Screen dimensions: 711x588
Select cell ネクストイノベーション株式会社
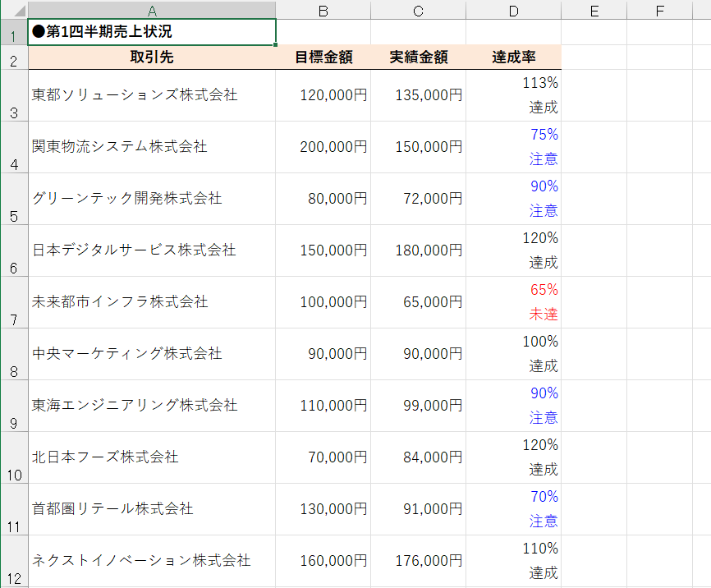152,561
